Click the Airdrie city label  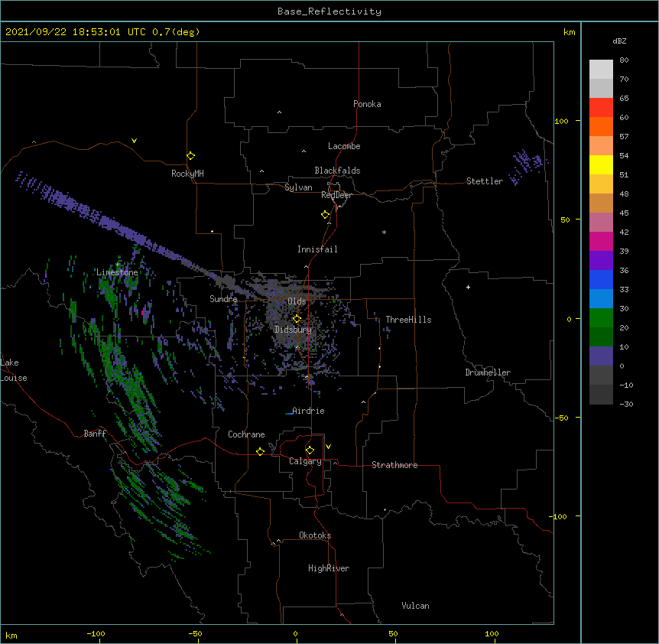(x=308, y=411)
